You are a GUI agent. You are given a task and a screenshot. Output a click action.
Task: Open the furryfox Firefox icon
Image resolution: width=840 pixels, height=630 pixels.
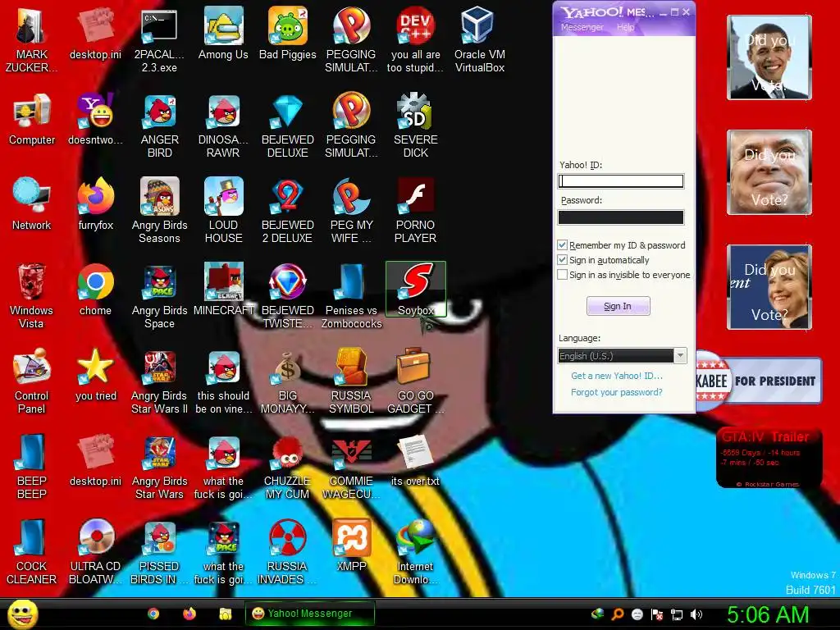tap(96, 203)
